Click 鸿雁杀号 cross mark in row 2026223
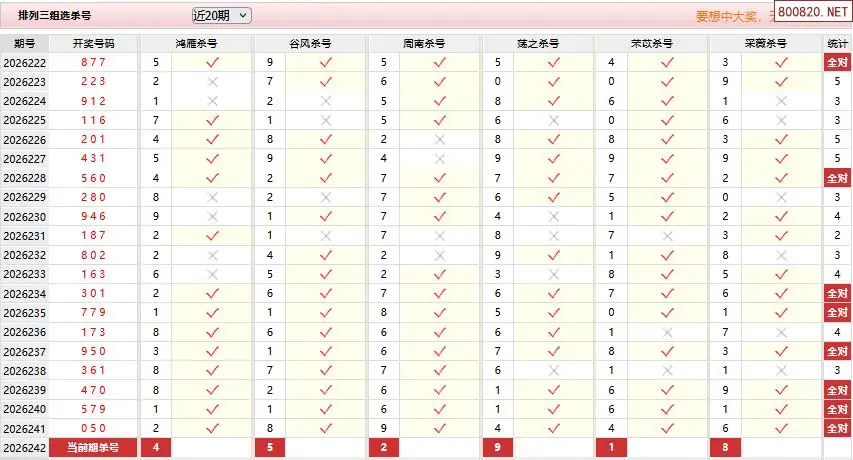The image size is (853, 460). [x=212, y=82]
